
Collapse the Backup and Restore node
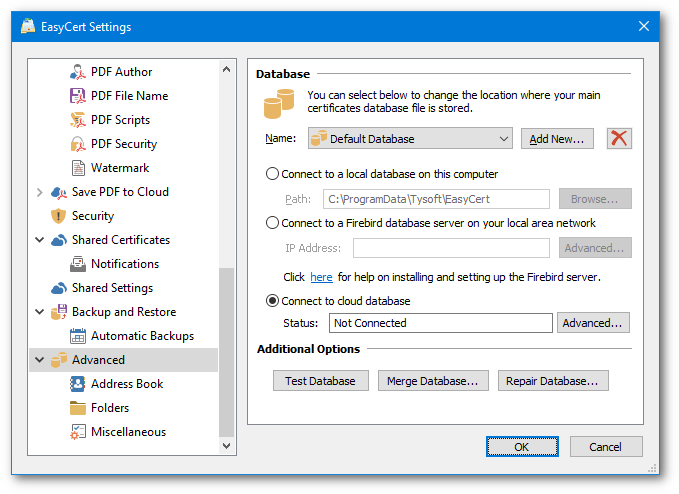39,312
